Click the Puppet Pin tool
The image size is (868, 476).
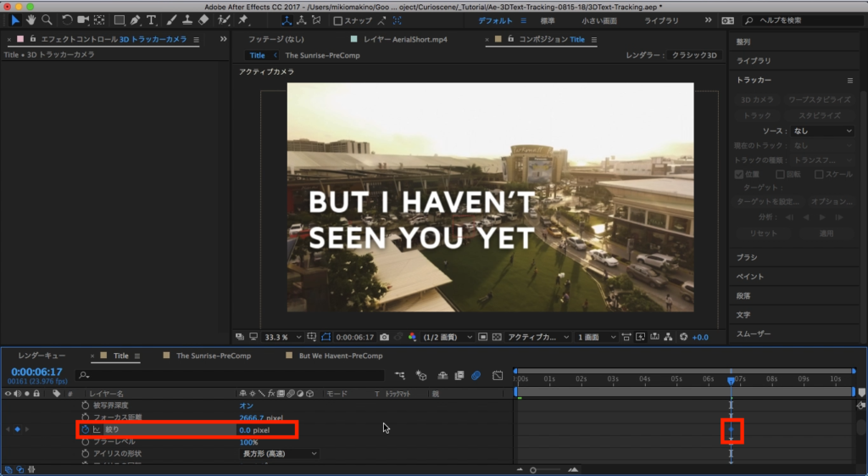(x=243, y=20)
